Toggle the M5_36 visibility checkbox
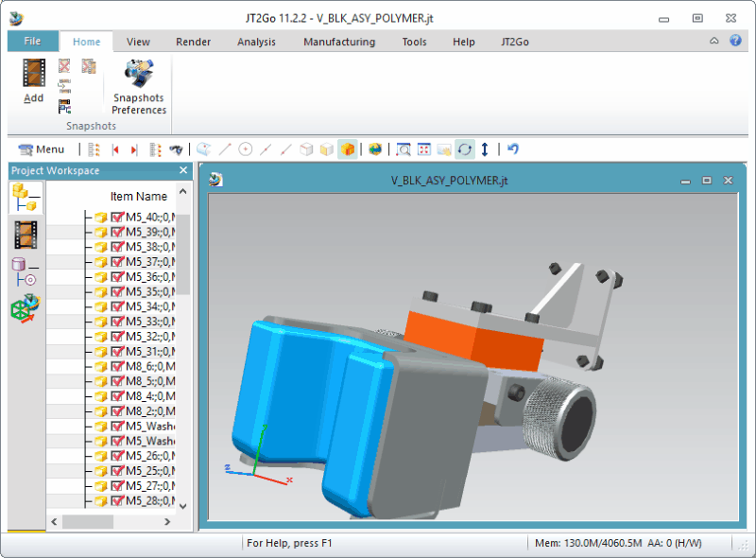The image size is (756, 558). pos(117,277)
